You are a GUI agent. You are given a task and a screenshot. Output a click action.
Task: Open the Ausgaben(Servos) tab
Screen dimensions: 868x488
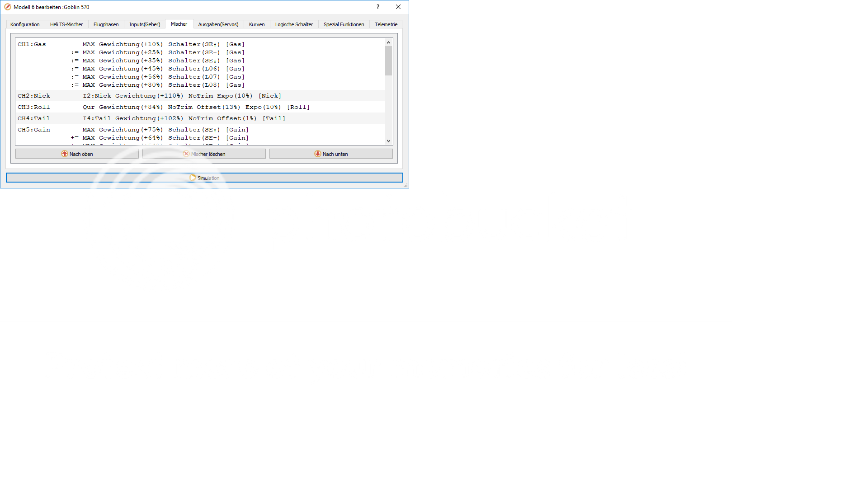click(x=218, y=24)
